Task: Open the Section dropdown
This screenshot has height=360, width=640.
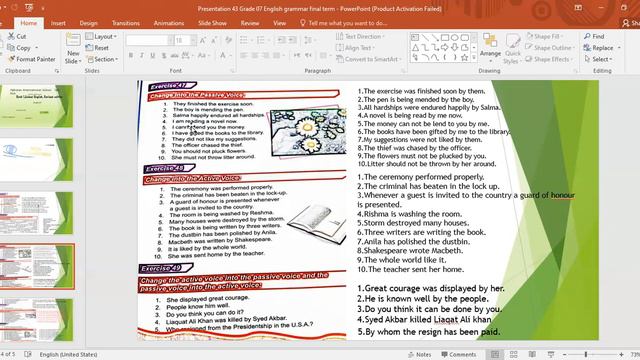Action: 102,59
